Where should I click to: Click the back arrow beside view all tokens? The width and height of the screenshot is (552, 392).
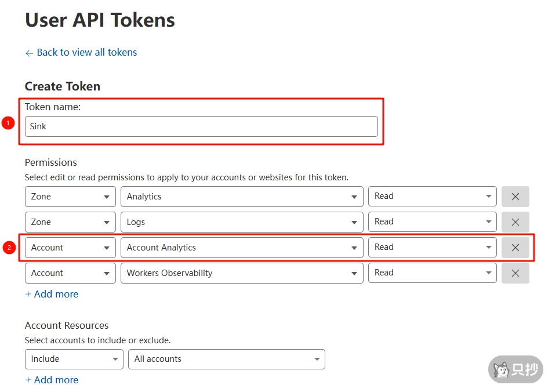point(29,52)
